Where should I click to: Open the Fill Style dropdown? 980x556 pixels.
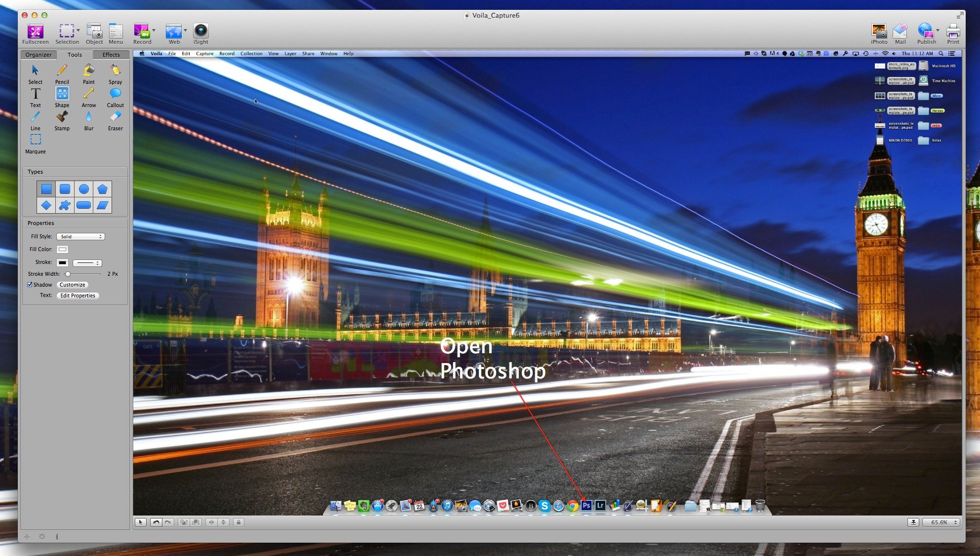pos(80,237)
